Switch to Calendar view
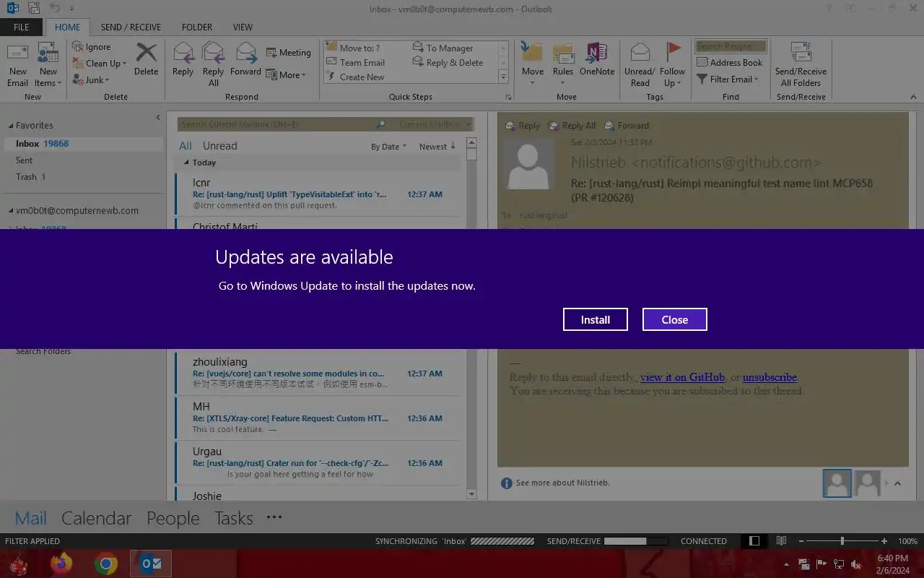The width and height of the screenshot is (924, 578). click(96, 518)
